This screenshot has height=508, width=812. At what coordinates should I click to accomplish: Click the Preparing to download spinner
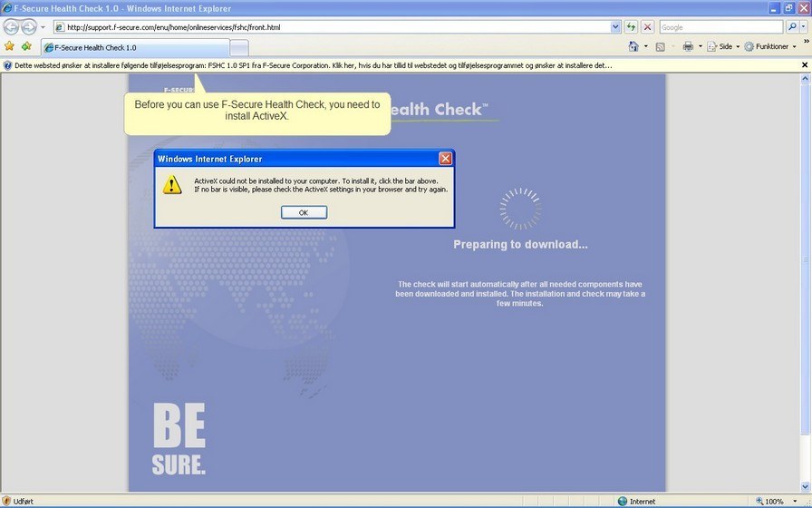tap(520, 209)
